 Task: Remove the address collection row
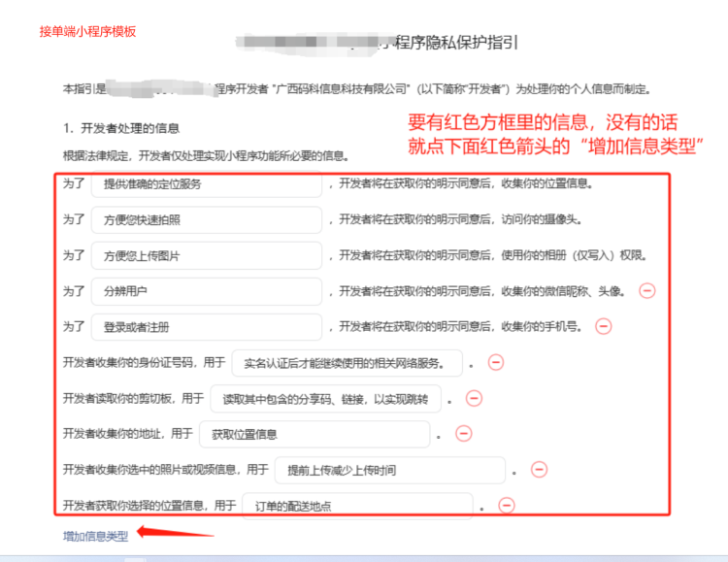pyautogui.click(x=463, y=434)
